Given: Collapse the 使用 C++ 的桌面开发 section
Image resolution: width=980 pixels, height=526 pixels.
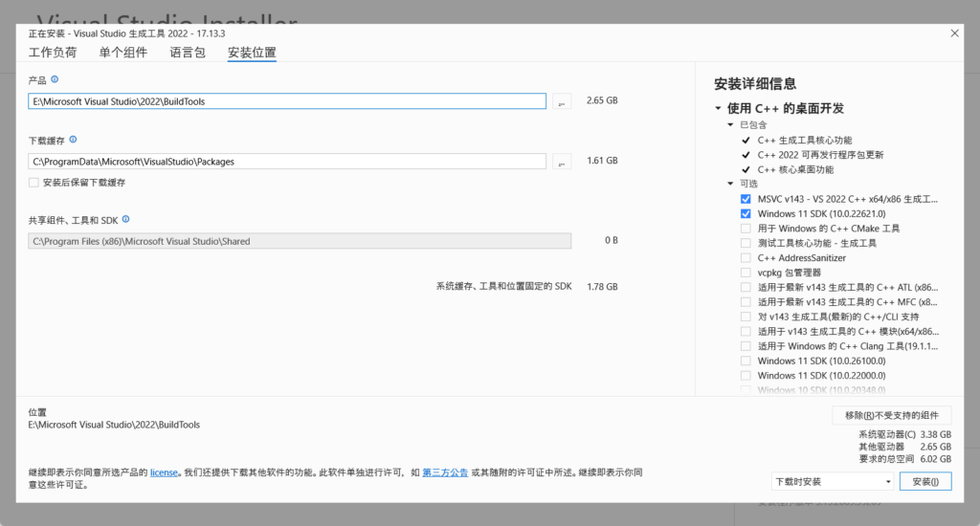Looking at the screenshot, I should [718, 109].
